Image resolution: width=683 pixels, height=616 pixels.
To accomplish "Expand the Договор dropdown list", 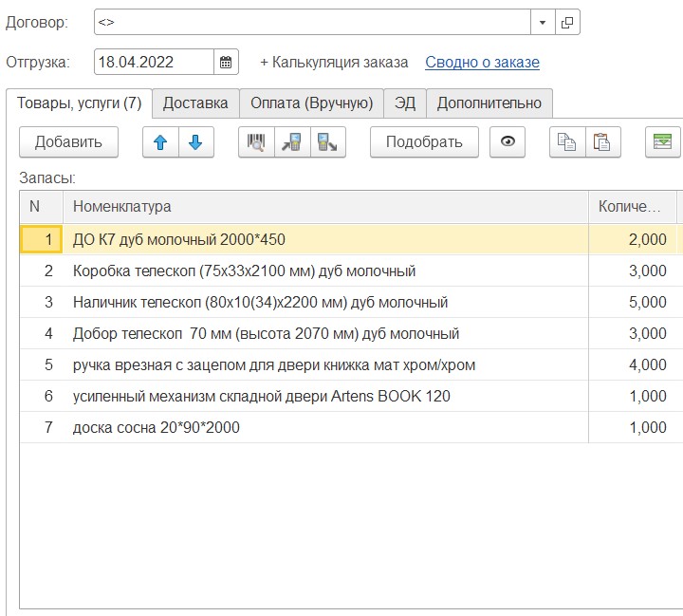I will click(543, 22).
